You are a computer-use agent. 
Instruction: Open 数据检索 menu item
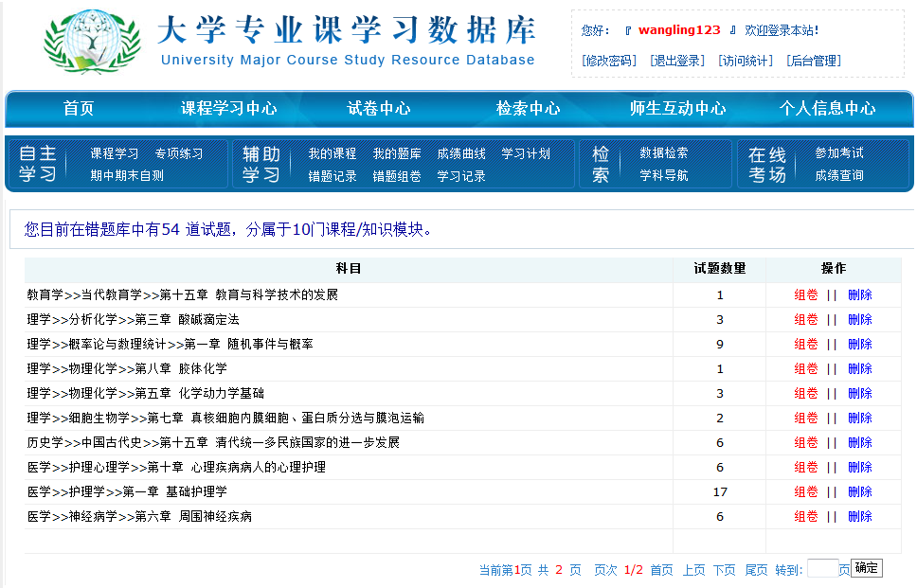[663, 152]
